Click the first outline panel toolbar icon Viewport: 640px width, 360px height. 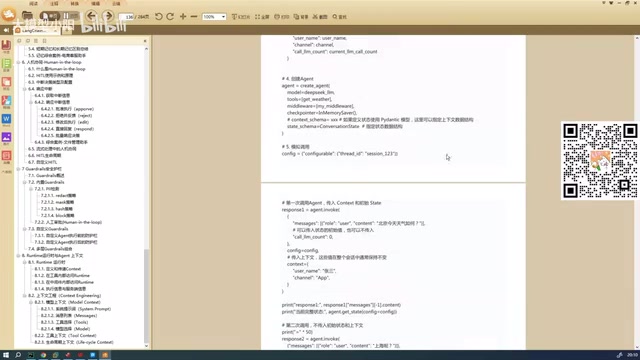coord(19,41)
